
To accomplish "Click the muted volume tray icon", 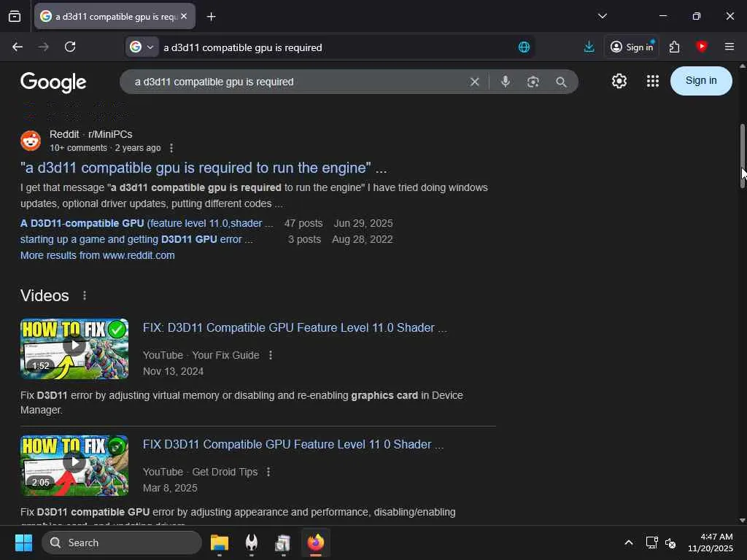I will pyautogui.click(x=670, y=542).
